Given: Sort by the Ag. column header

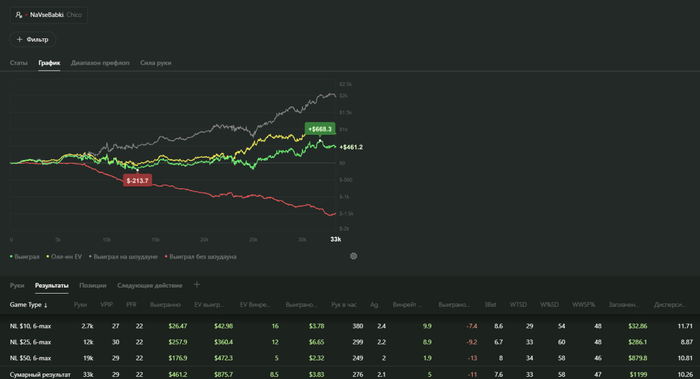Looking at the screenshot, I should point(375,305).
